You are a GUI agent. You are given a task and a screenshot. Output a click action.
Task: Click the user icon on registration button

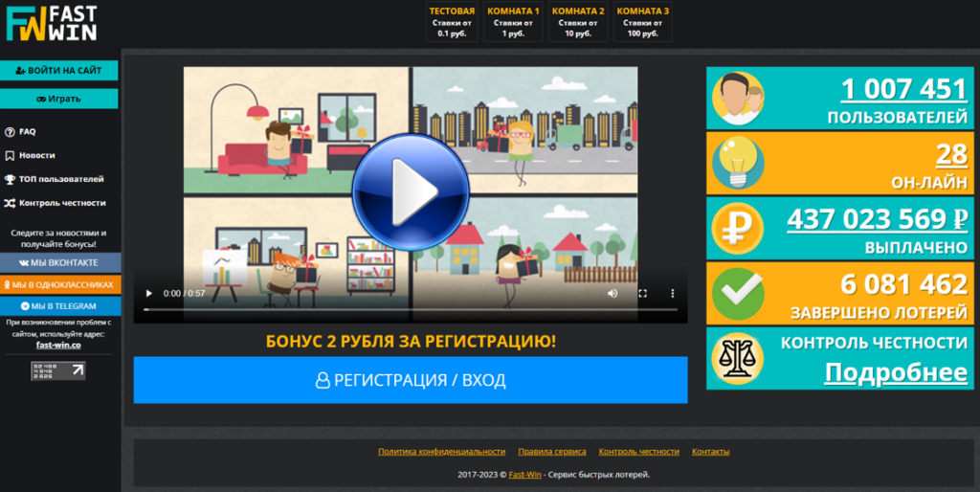(x=323, y=380)
